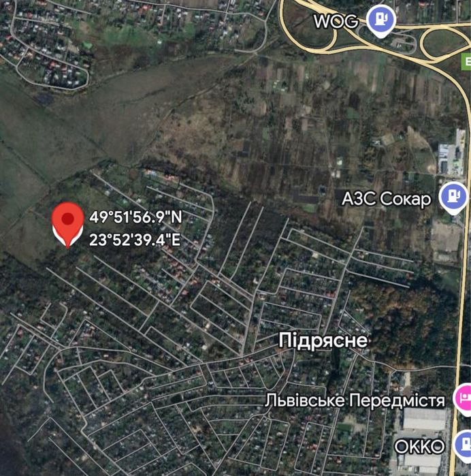This screenshot has height=476, width=471.
Task: Click the interchange loop left of WOG
Action: tap(310, 32)
